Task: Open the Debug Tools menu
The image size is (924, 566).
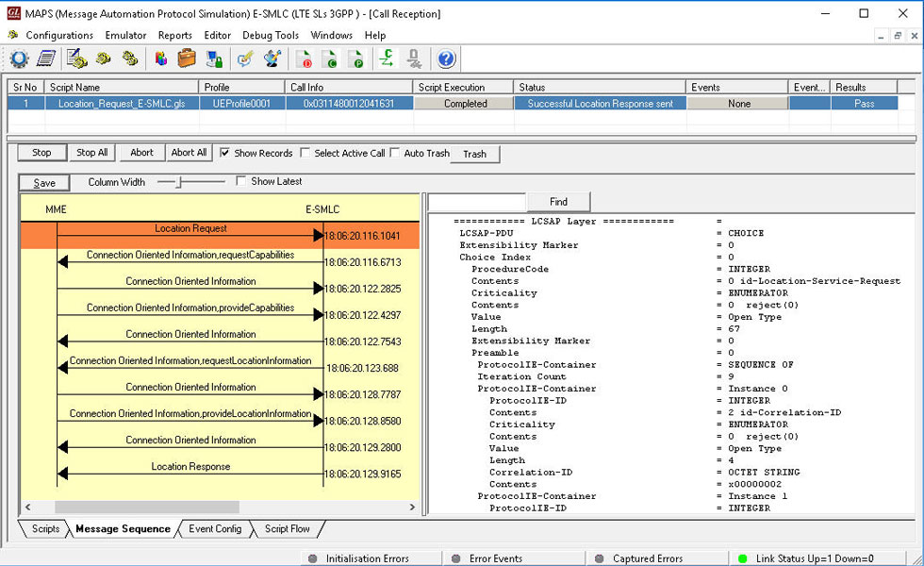Action: (x=271, y=35)
